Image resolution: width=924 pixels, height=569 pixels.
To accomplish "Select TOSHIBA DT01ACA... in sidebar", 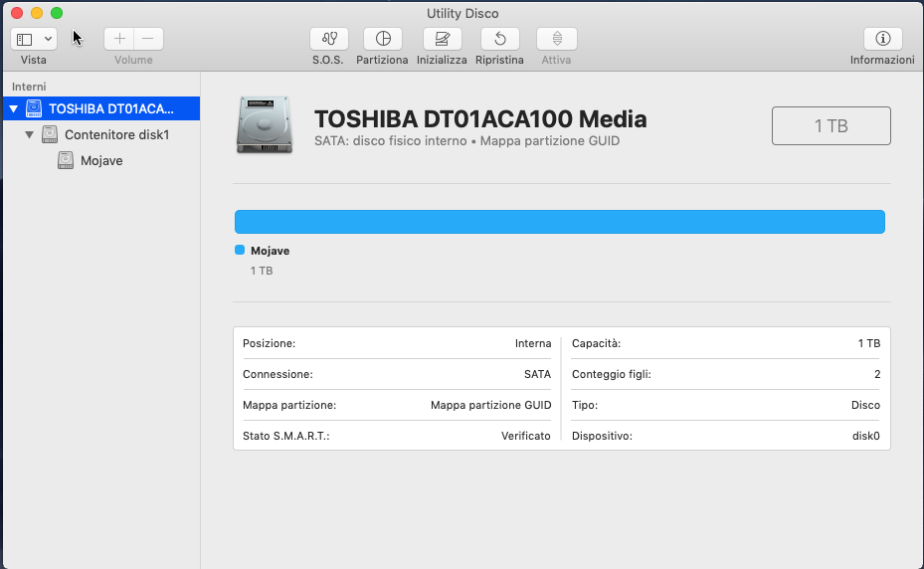I will (x=101, y=108).
